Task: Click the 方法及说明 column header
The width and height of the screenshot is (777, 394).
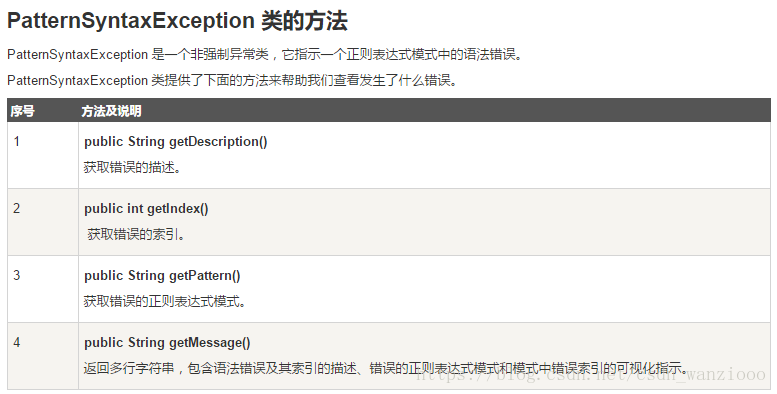Action: tap(111, 111)
